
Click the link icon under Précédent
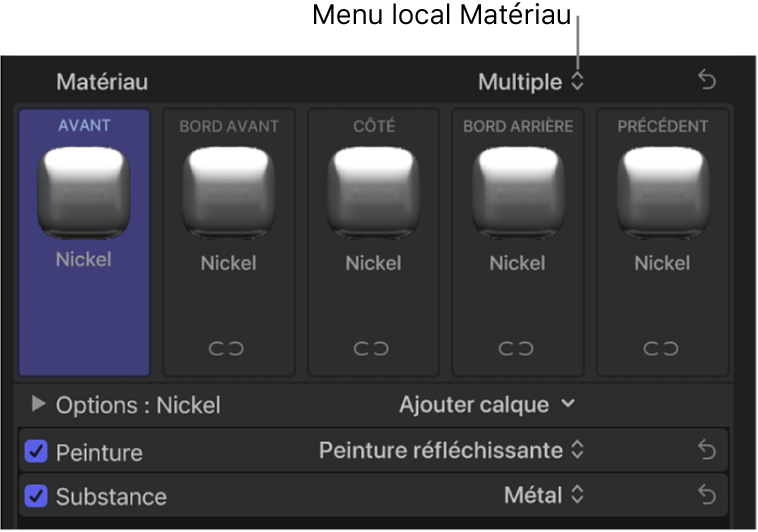(x=662, y=348)
